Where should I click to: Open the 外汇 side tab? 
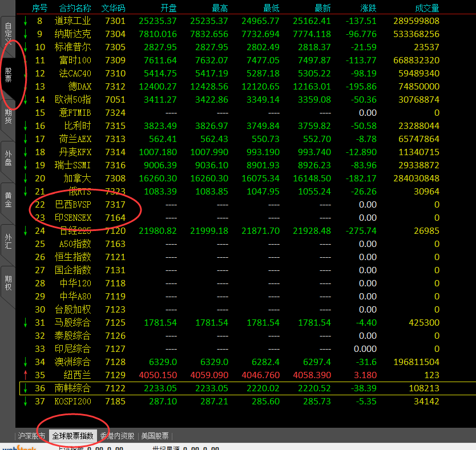8,241
